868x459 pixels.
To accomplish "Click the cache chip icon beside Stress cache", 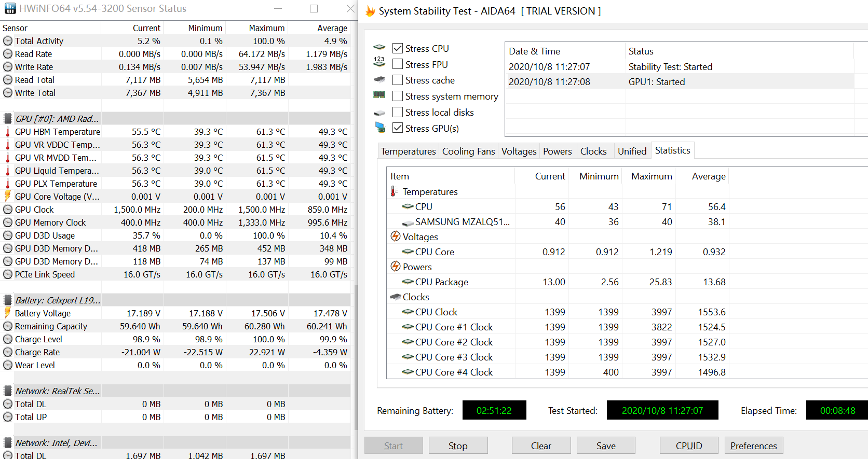I will (x=379, y=80).
